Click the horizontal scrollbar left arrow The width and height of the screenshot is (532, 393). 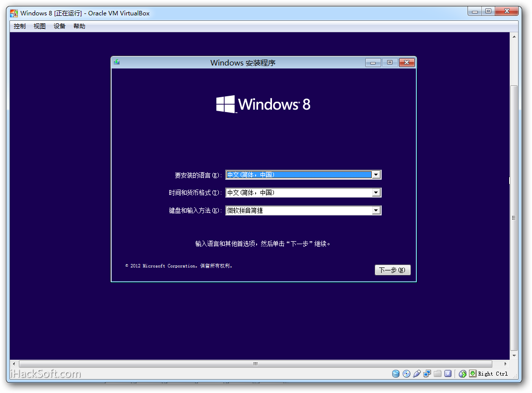14,364
